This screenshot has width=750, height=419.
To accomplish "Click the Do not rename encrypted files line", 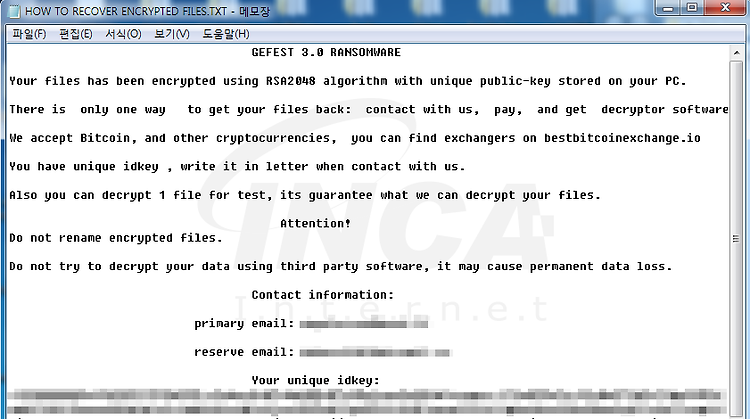I will pyautogui.click(x=116, y=238).
